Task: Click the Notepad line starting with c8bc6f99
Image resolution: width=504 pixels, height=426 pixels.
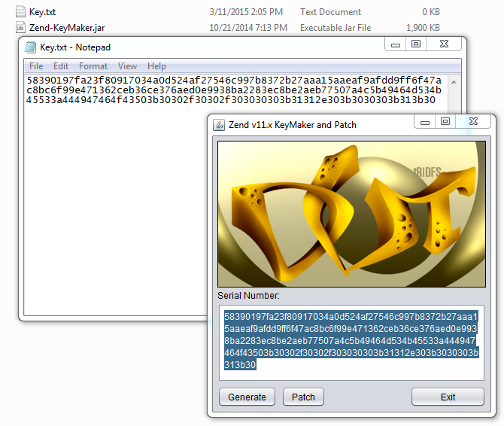Action: (234, 90)
